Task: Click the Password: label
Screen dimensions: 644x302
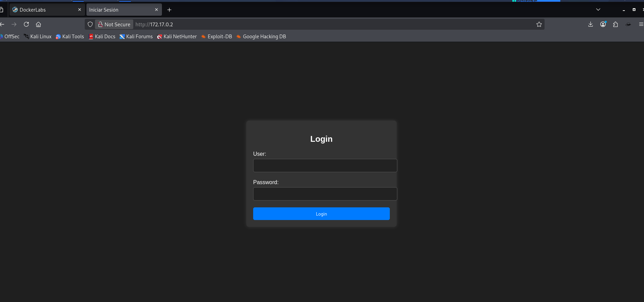Action: [266, 182]
